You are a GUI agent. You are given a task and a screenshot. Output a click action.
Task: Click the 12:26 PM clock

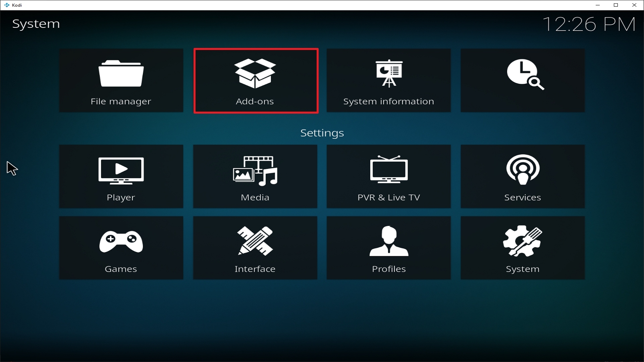pyautogui.click(x=589, y=24)
